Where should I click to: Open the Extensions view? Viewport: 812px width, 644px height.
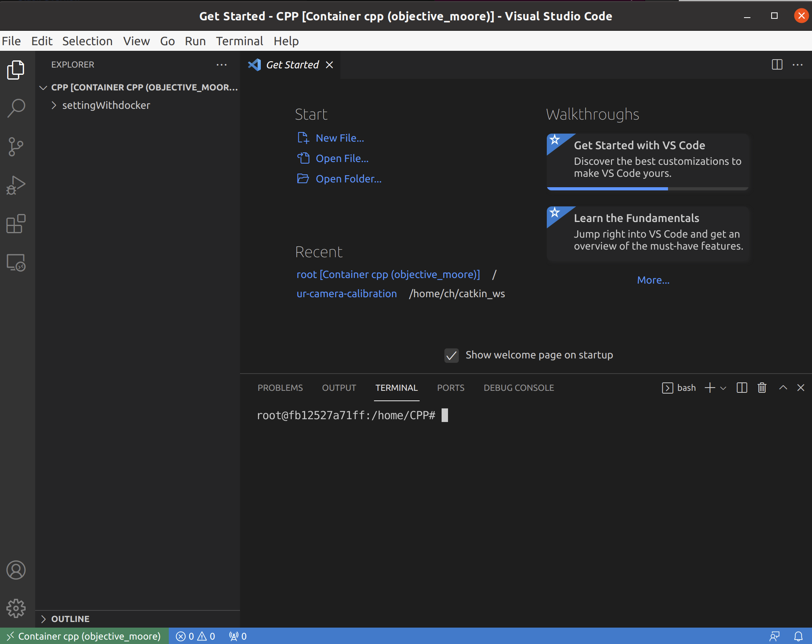tap(16, 224)
